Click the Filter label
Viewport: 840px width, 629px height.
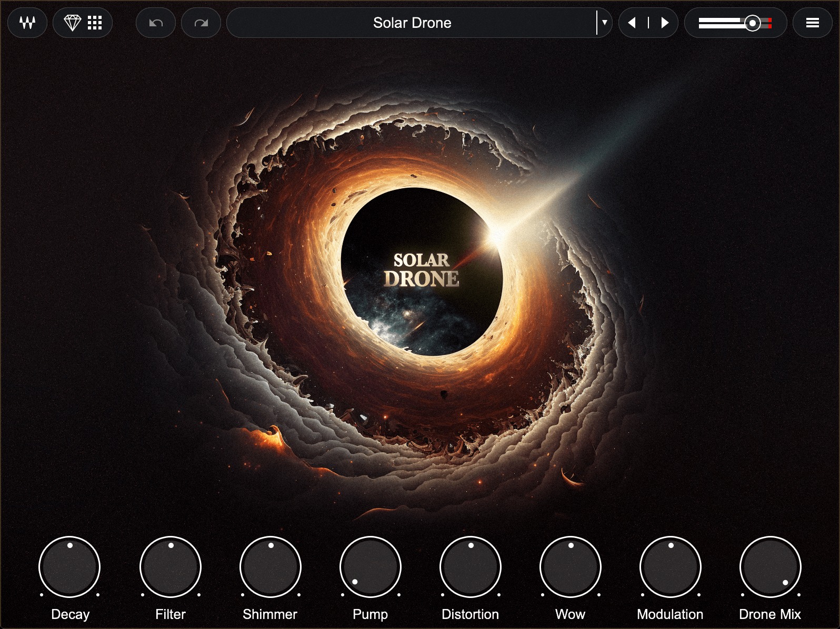(x=171, y=614)
